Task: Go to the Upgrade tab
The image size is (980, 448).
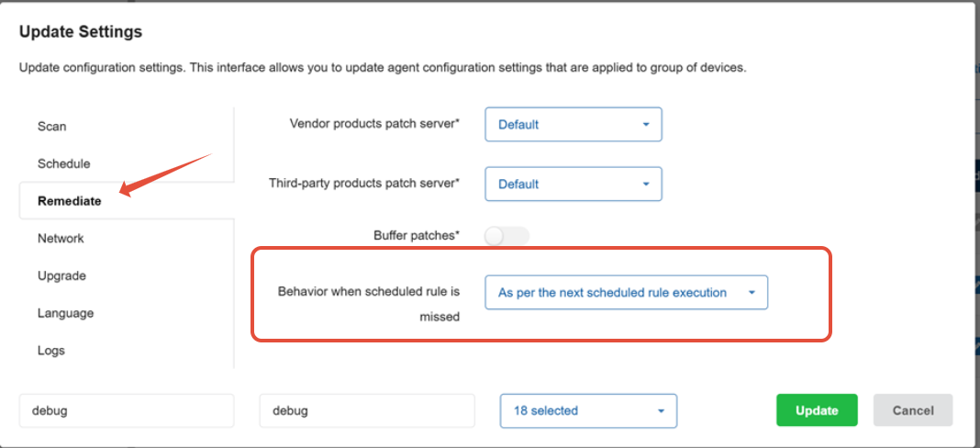Action: [61, 276]
